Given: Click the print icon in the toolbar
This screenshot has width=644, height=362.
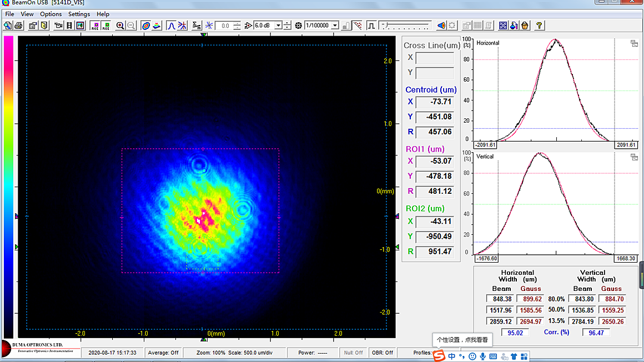Looking at the screenshot, I should 18,26.
